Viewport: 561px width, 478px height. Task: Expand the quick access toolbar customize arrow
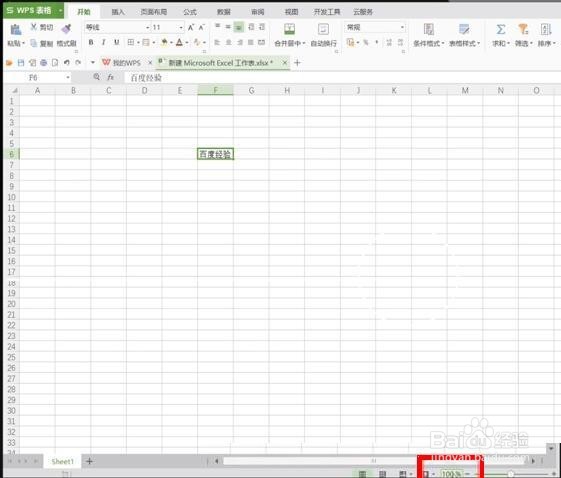[93, 63]
